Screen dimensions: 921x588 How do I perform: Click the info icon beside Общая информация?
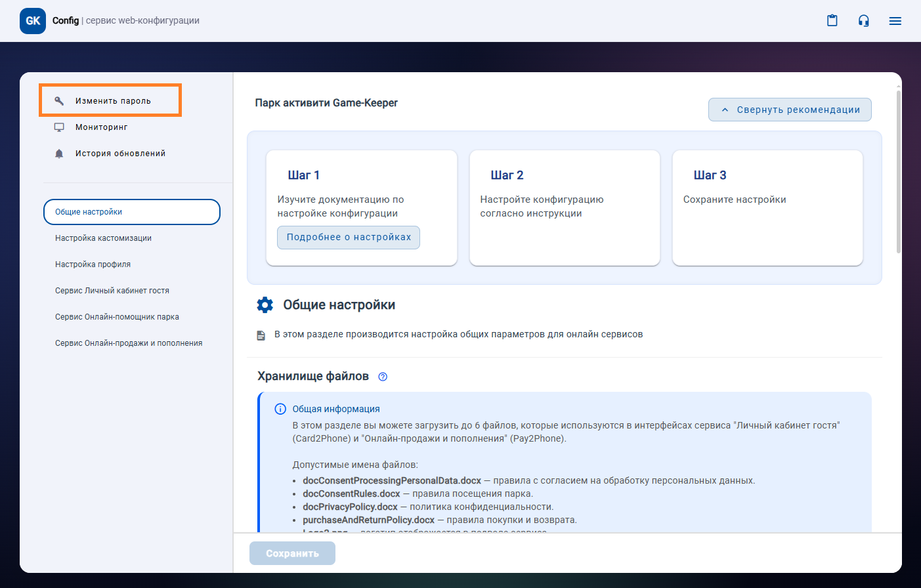tap(280, 409)
